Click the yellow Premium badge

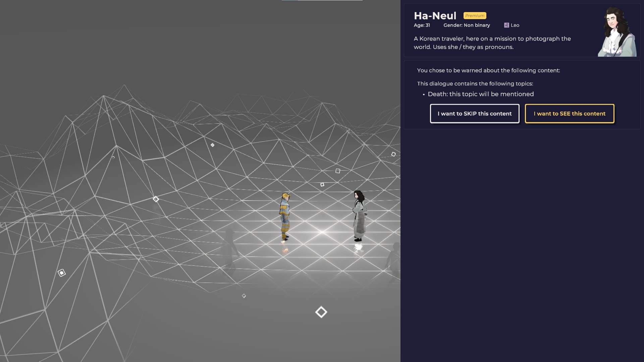point(475,16)
